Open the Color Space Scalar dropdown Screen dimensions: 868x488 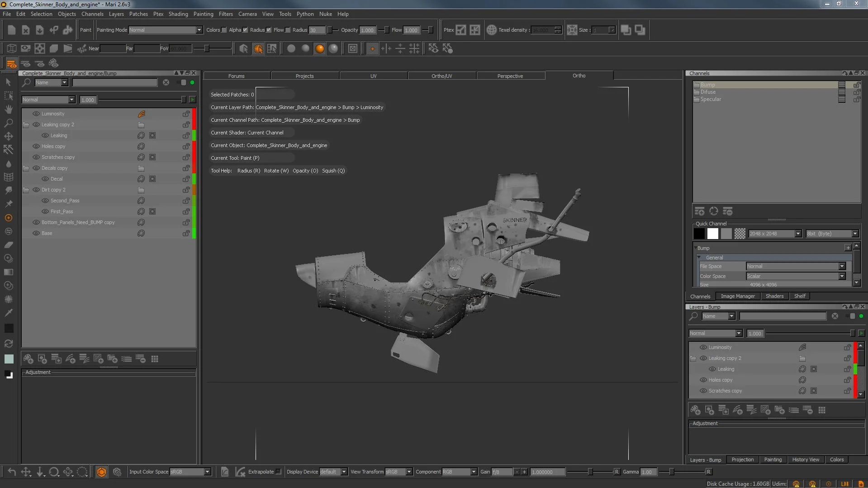click(796, 276)
